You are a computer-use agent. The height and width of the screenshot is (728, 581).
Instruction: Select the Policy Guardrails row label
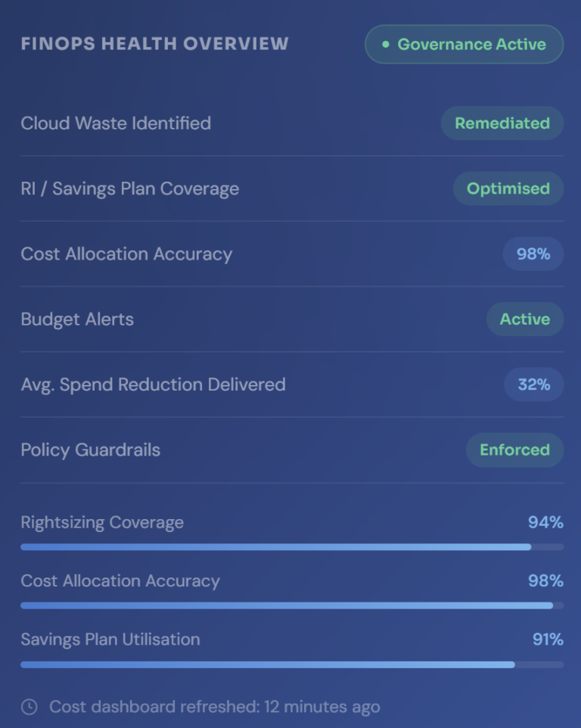(x=91, y=450)
